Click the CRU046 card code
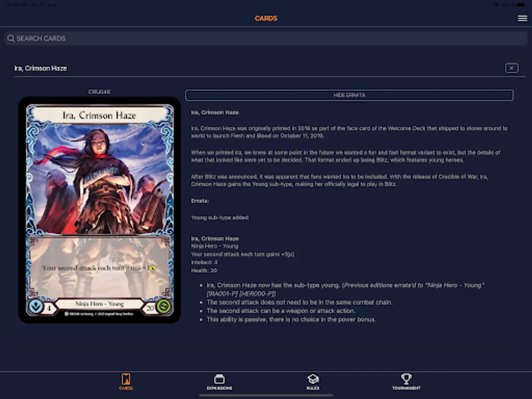The image size is (532, 399). (x=99, y=92)
